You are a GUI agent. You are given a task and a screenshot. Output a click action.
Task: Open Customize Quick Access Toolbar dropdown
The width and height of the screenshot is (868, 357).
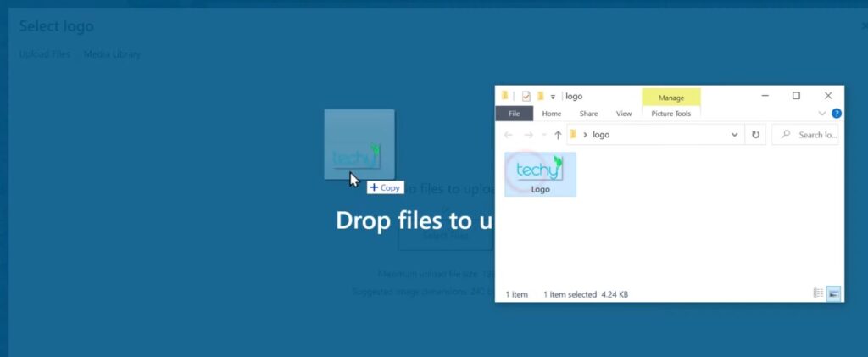[x=553, y=97]
